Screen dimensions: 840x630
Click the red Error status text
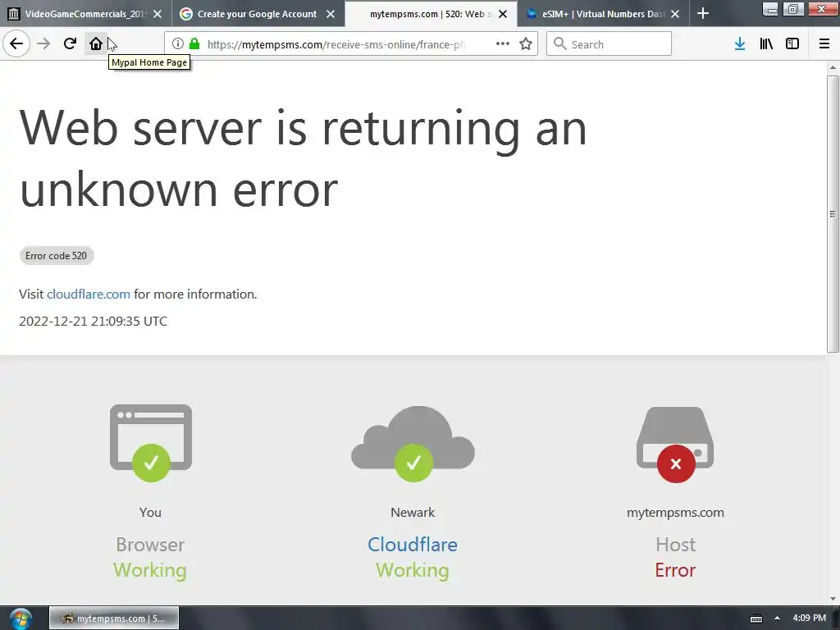tap(675, 570)
